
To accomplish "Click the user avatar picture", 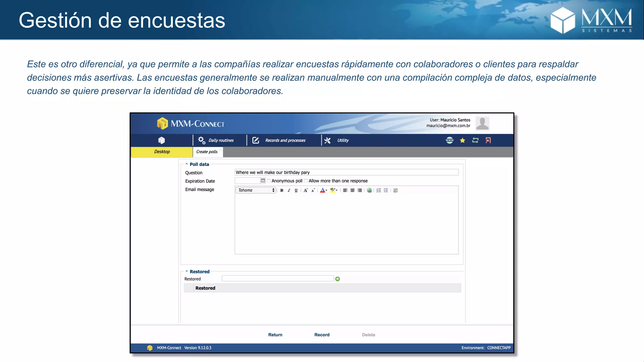I will (x=482, y=123).
